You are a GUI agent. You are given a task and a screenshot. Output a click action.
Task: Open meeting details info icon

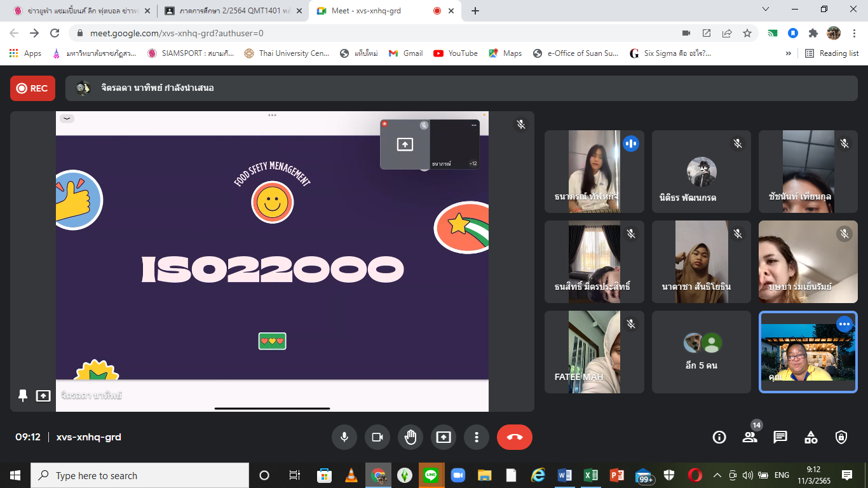tap(719, 437)
